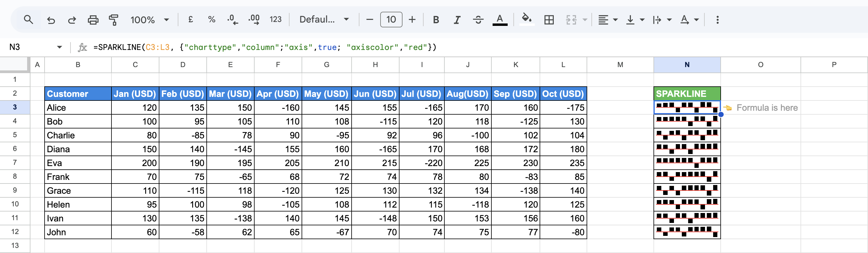Open the fill color picker
Screen dimensions: 868x253
coord(527,19)
